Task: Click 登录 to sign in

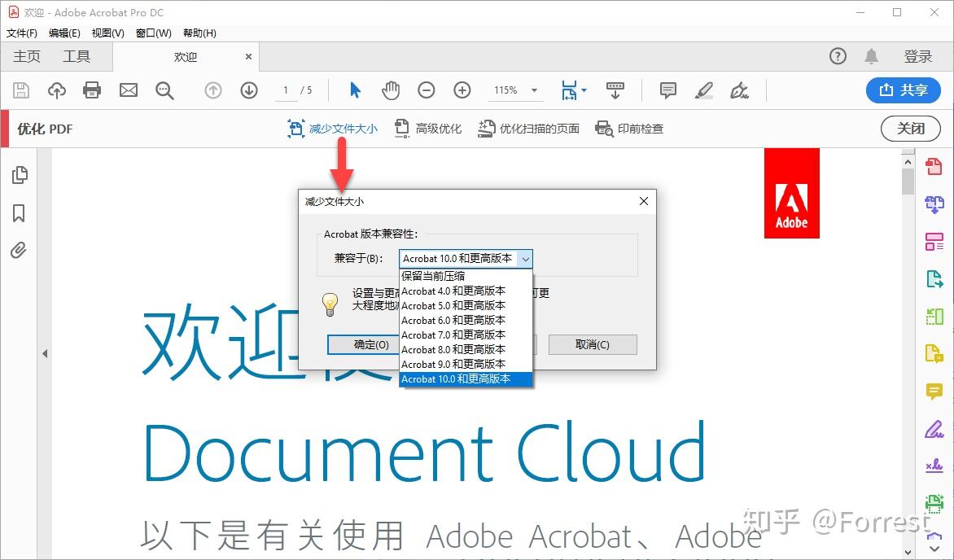Action: (917, 57)
